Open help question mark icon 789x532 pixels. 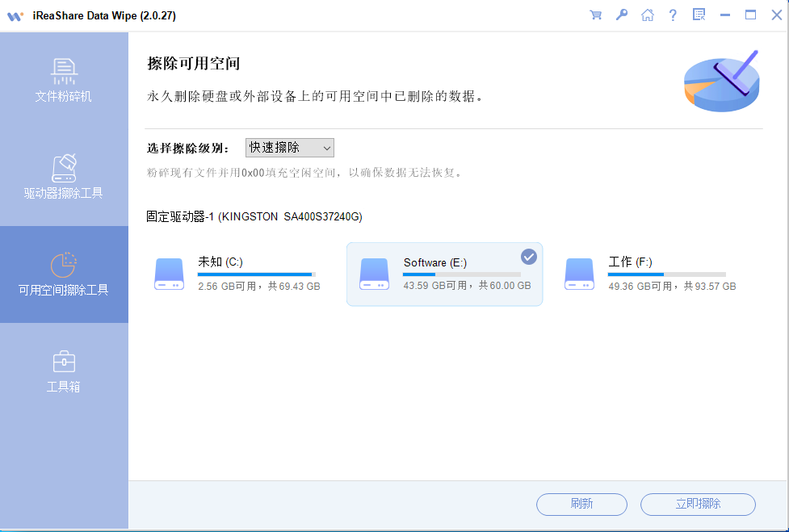pyautogui.click(x=673, y=15)
